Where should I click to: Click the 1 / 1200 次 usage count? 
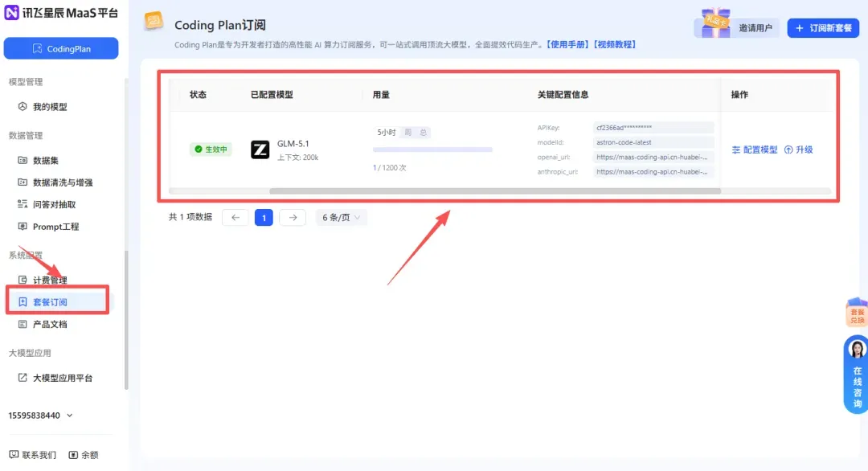389,168
